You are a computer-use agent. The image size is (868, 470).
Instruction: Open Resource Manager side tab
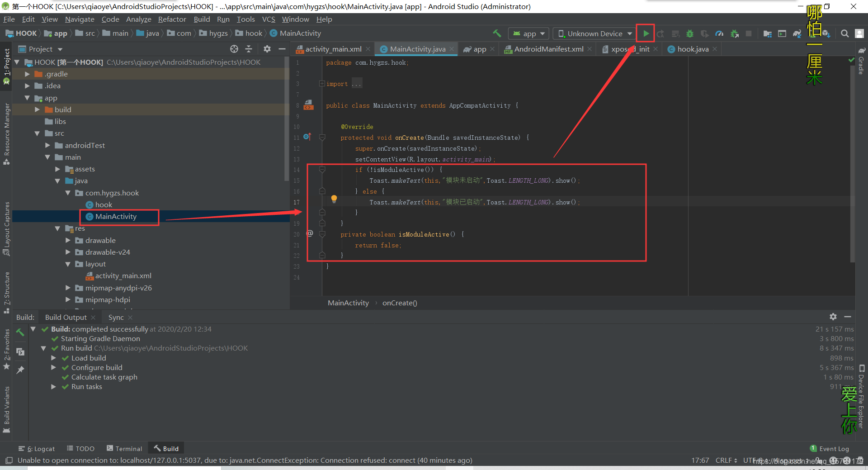click(6, 134)
